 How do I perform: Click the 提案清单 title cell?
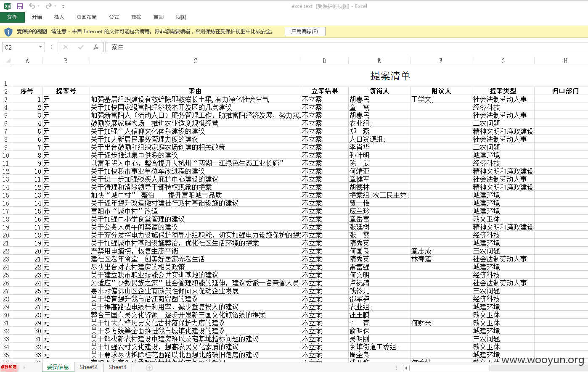pos(390,76)
